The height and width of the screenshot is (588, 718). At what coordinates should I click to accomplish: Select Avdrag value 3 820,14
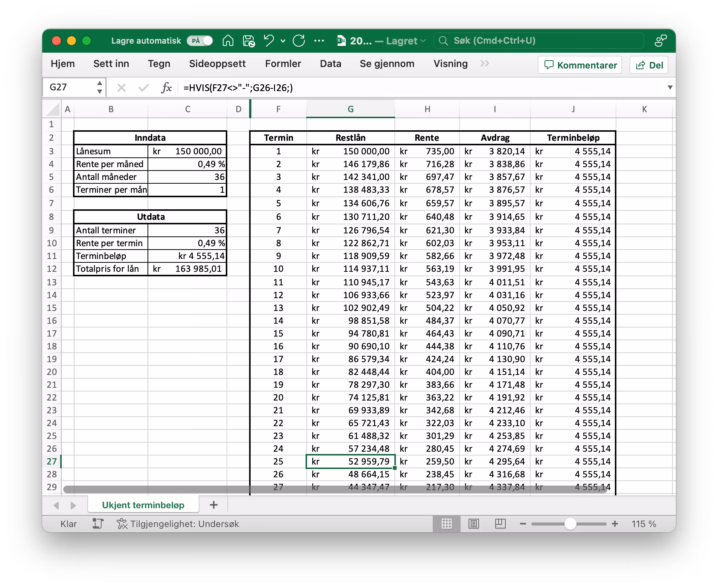click(494, 151)
